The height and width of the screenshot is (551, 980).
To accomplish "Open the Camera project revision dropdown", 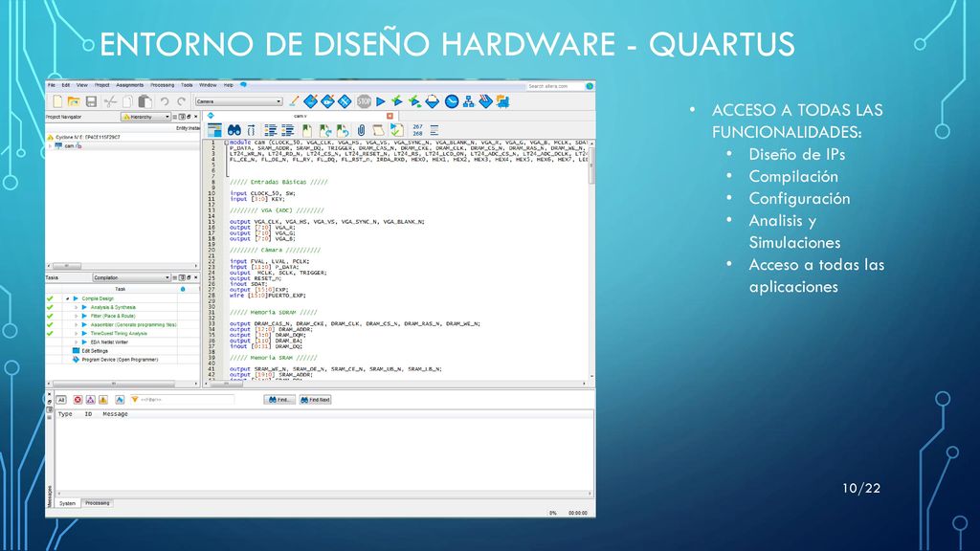I will [x=238, y=101].
